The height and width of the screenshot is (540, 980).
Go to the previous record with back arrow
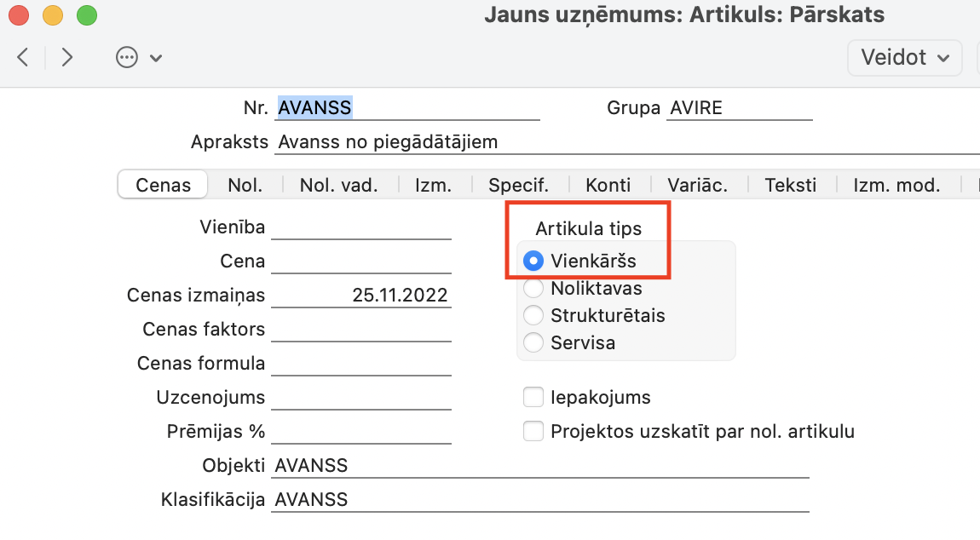coord(23,58)
